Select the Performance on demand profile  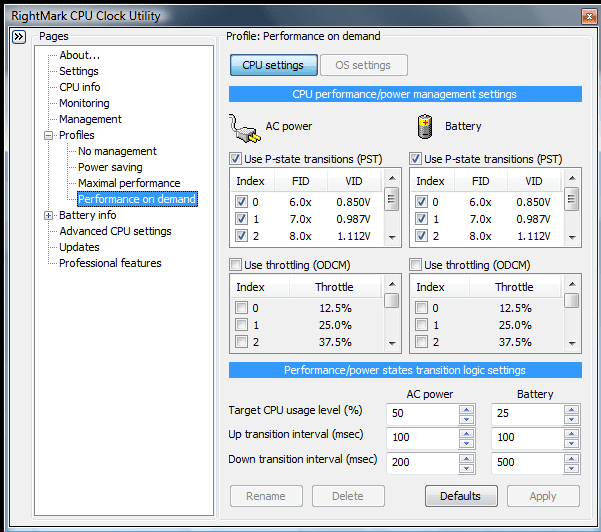(137, 199)
